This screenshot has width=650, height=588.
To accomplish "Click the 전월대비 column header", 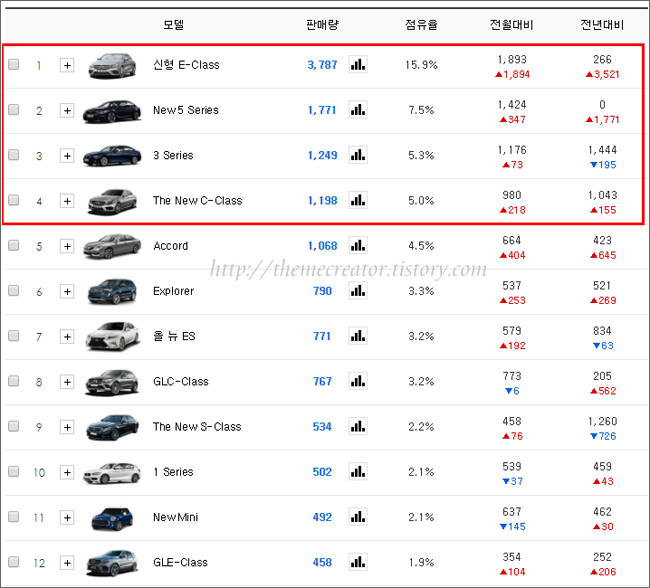I will tap(512, 24).
